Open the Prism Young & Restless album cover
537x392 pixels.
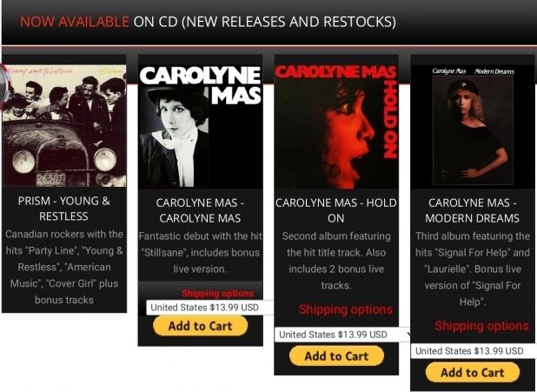coord(64,126)
